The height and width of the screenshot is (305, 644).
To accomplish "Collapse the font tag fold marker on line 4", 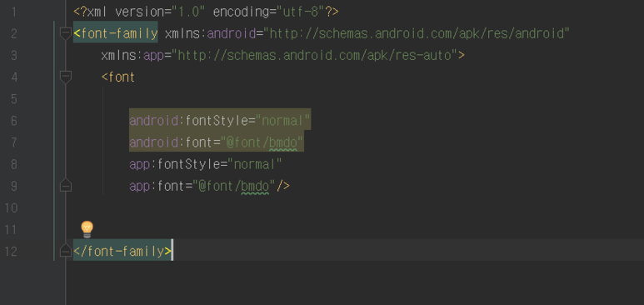I will click(66, 77).
